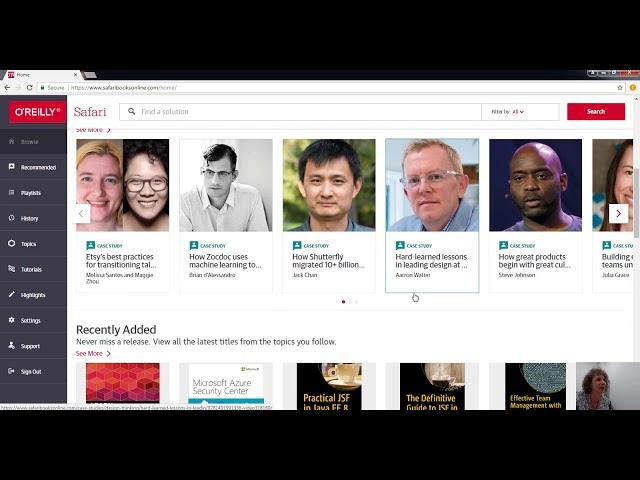Viewport: 640px width, 480px height.
Task: Click case study icon on Zocdoc card
Action: (194, 245)
